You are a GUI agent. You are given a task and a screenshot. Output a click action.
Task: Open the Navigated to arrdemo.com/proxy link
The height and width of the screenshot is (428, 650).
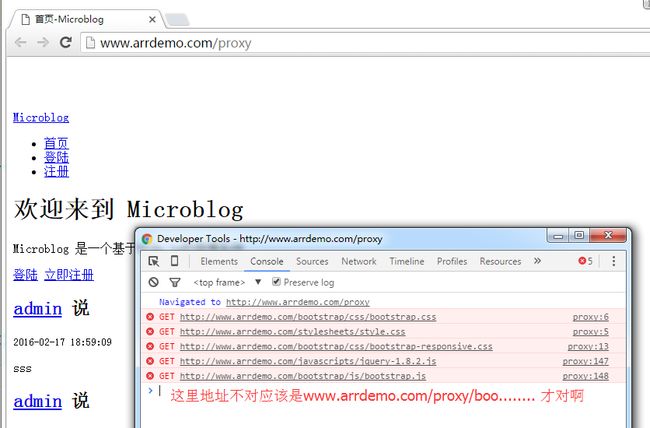[298, 302]
